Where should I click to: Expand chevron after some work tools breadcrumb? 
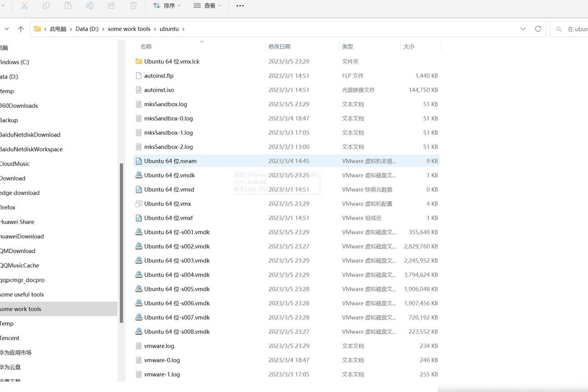click(x=155, y=29)
